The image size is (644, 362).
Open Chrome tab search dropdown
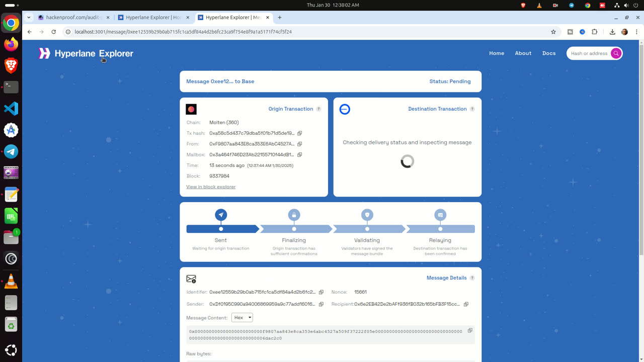pos(29,17)
